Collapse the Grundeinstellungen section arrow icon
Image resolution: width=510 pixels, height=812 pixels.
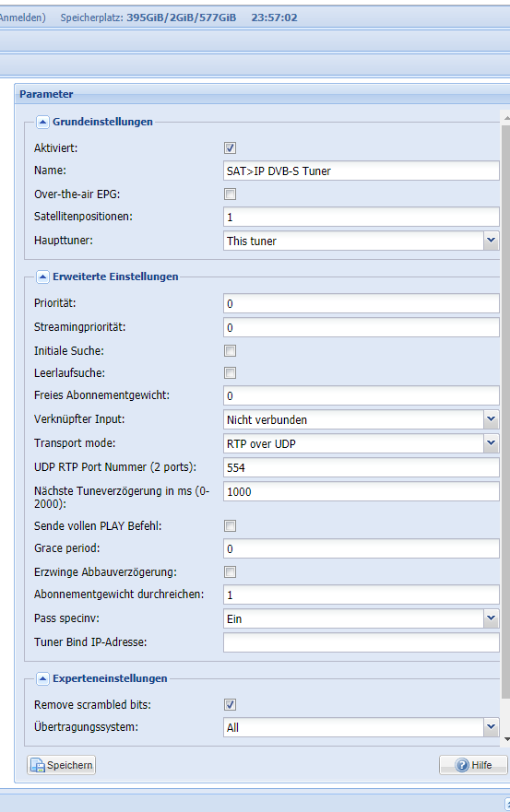coord(42,123)
